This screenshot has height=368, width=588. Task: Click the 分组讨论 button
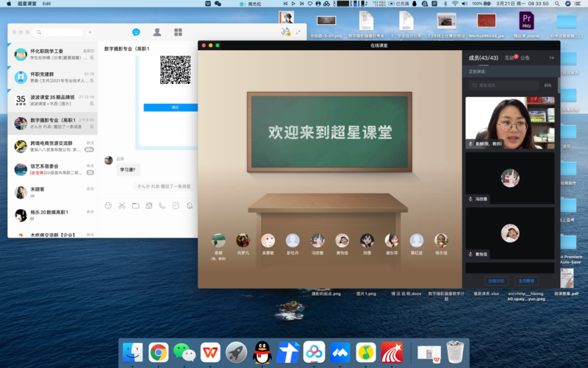496,280
